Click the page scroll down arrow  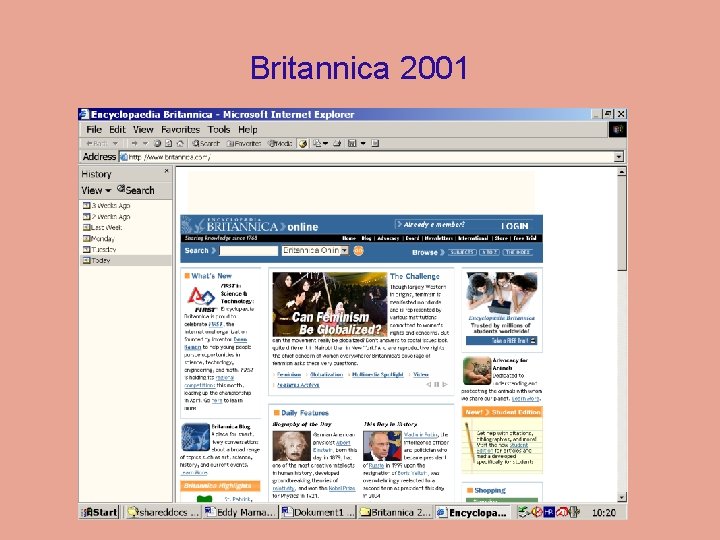622,497
